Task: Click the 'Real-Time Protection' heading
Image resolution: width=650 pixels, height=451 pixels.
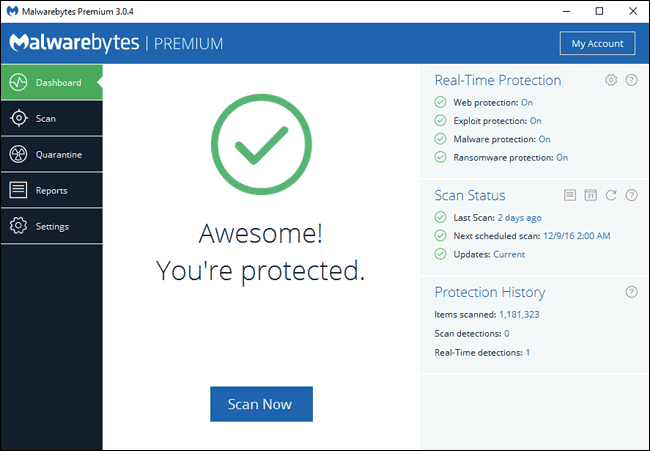Action: click(497, 80)
